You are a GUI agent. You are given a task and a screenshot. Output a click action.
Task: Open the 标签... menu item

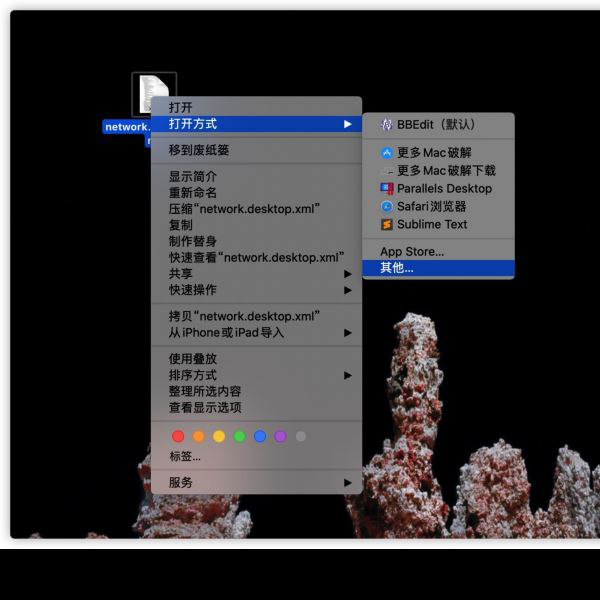click(185, 456)
